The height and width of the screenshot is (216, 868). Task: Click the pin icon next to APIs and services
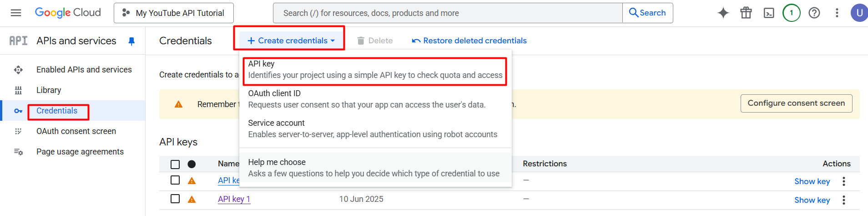[131, 41]
